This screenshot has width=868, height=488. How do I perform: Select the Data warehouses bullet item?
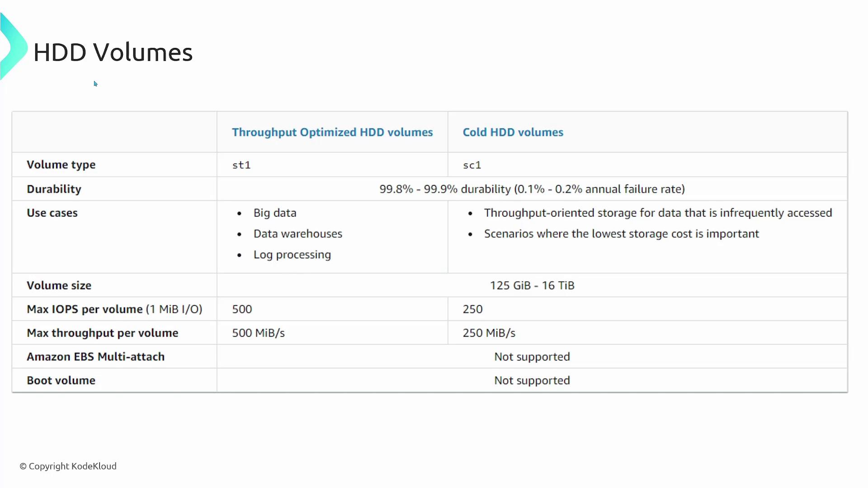[297, 234]
